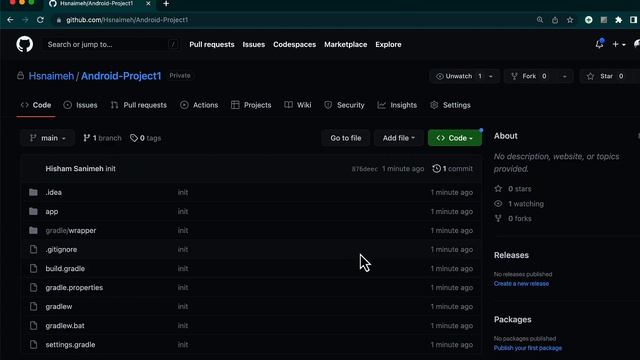
Task: Expand the Add file dropdown
Action: [398, 138]
